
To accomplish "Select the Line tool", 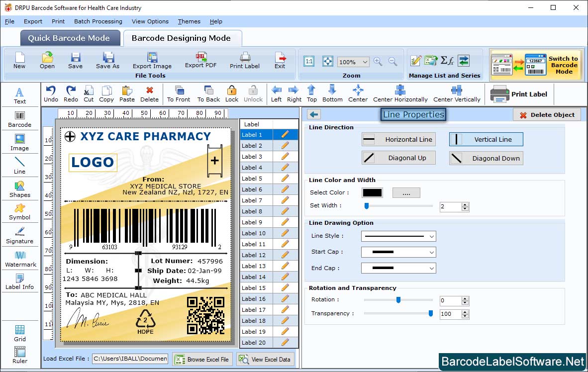I will tap(19, 166).
